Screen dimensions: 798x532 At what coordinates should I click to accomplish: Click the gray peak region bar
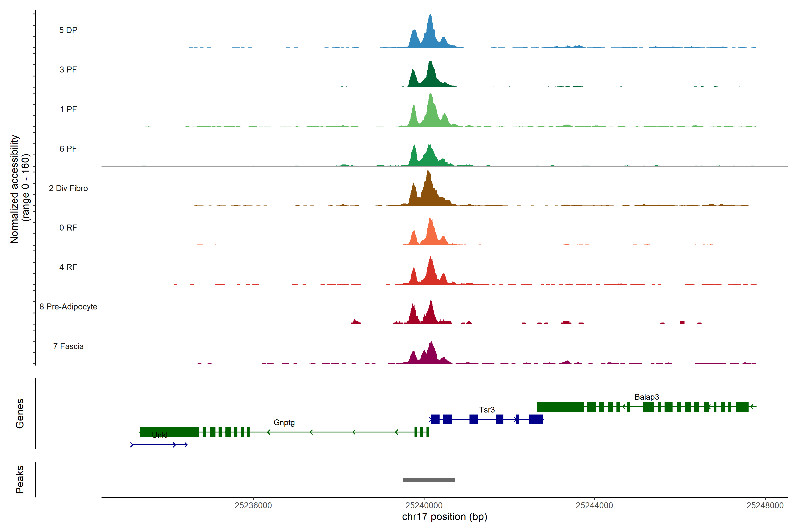[429, 480]
